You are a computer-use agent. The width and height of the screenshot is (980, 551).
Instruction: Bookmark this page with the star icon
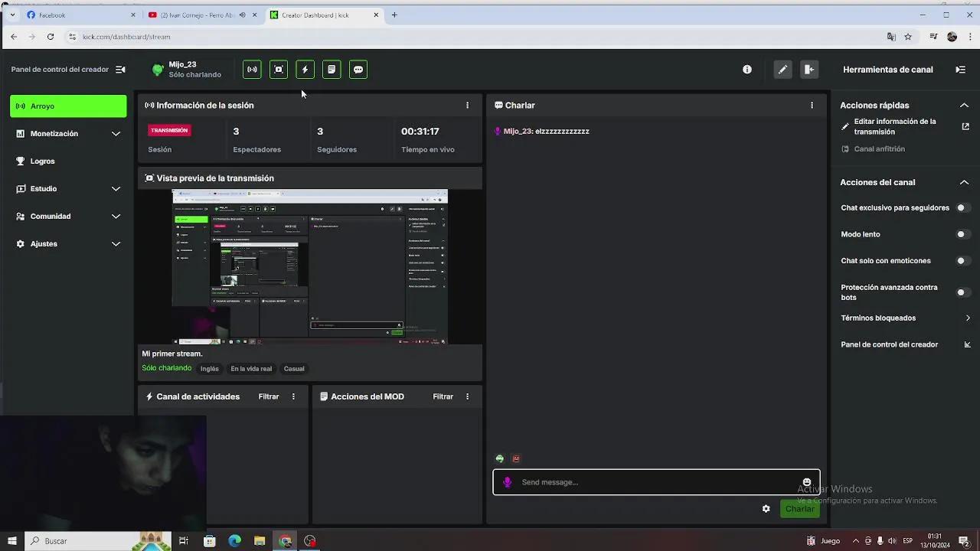coord(908,37)
